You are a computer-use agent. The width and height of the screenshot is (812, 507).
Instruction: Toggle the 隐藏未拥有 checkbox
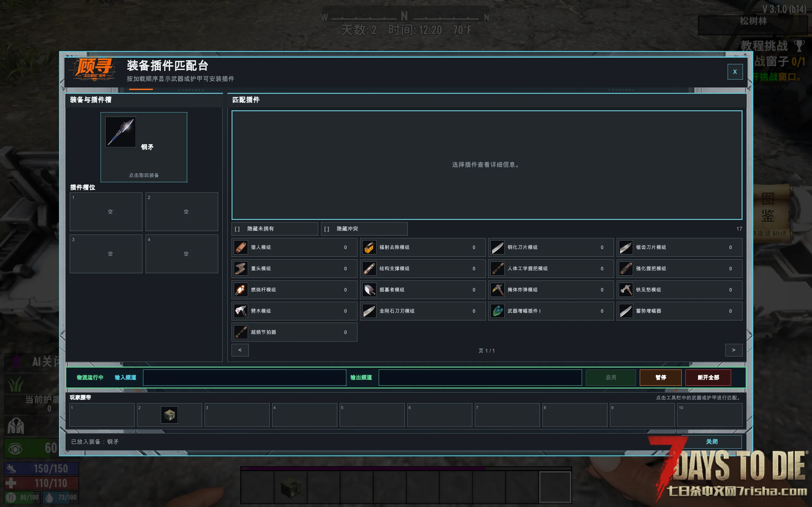point(237,229)
